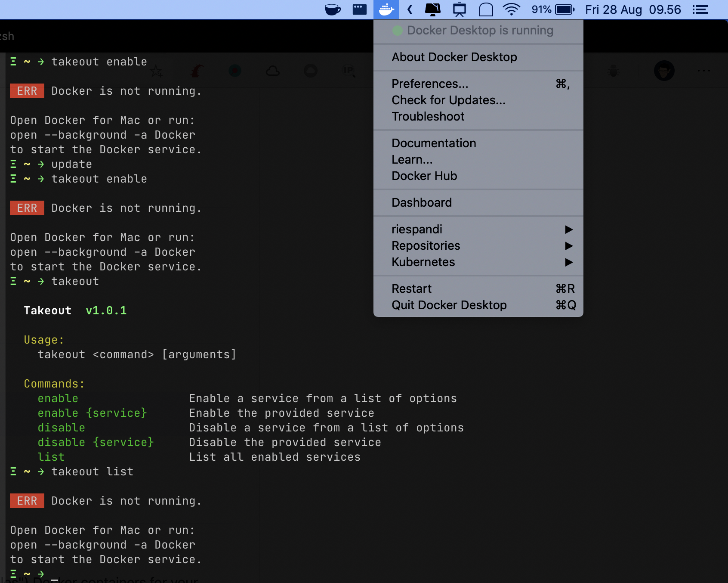
Task: Click the Docker whale menu bar icon
Action: click(386, 9)
